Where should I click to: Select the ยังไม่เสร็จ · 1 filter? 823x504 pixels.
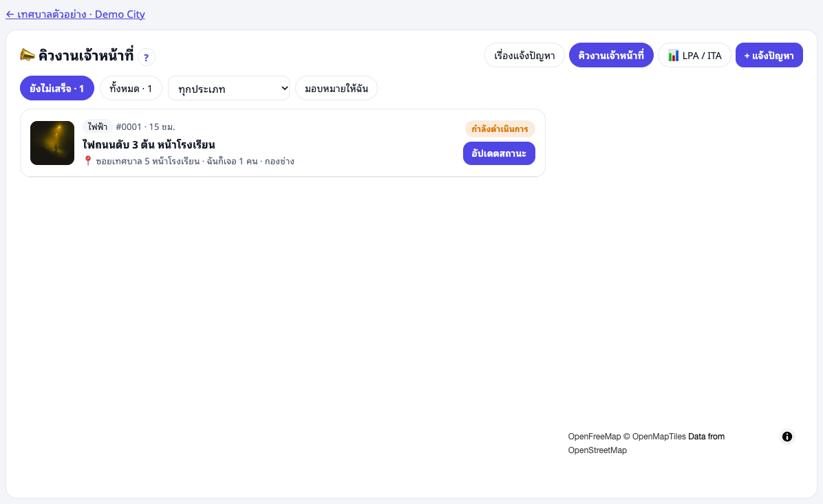[57, 88]
